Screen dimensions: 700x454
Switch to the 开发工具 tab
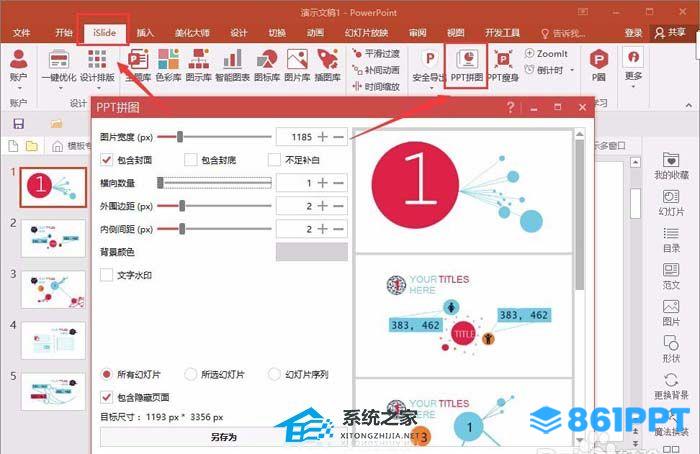(502, 33)
